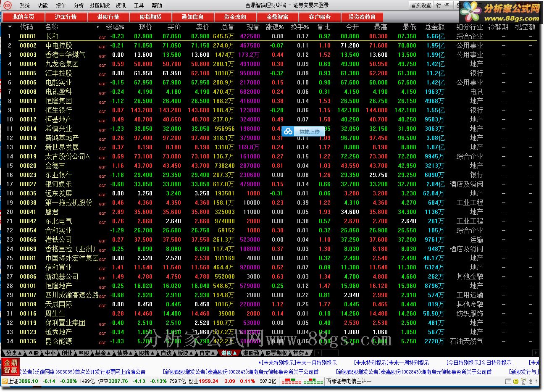The image size is (544, 392).
Task: Open the 报价 menu
Action: [x=61, y=5]
